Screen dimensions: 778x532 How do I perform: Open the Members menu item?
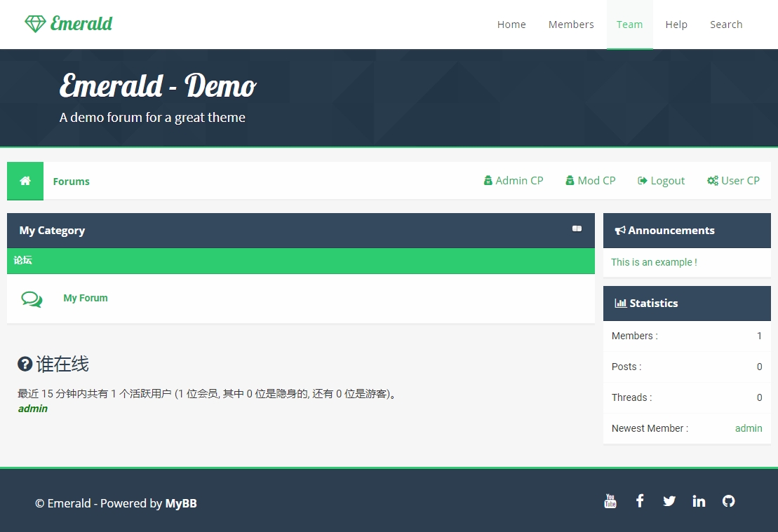[x=571, y=25]
